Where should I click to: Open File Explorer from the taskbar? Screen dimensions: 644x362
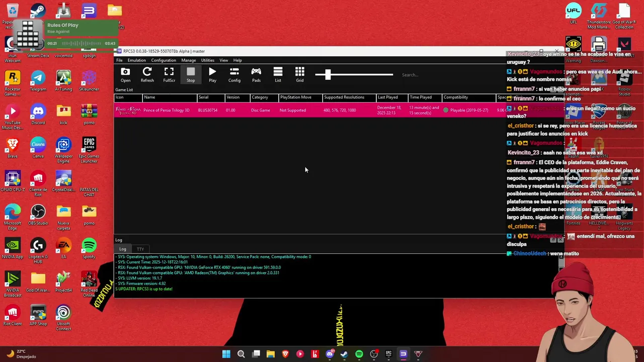[x=271, y=354]
